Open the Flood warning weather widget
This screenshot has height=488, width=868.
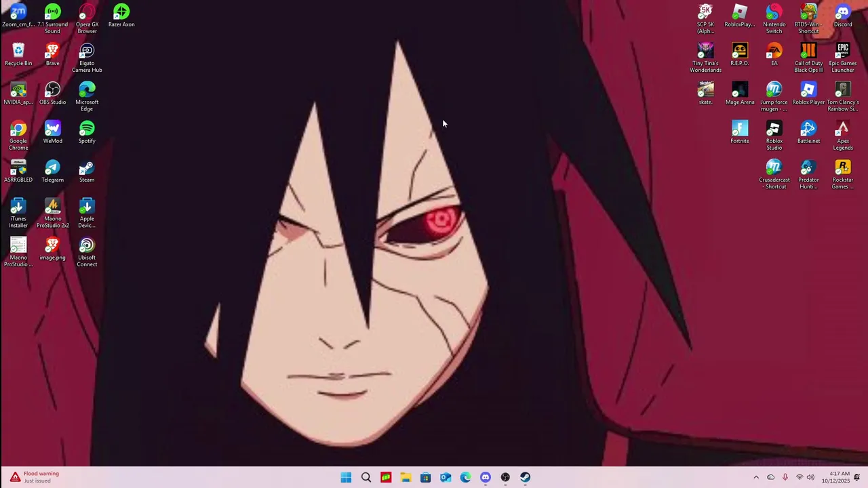coord(35,477)
